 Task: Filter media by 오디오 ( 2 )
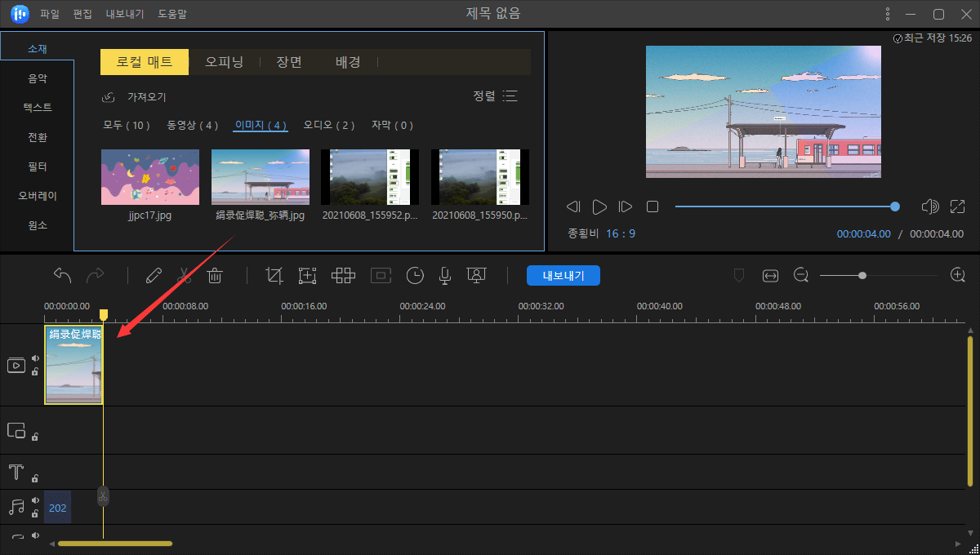[330, 125]
